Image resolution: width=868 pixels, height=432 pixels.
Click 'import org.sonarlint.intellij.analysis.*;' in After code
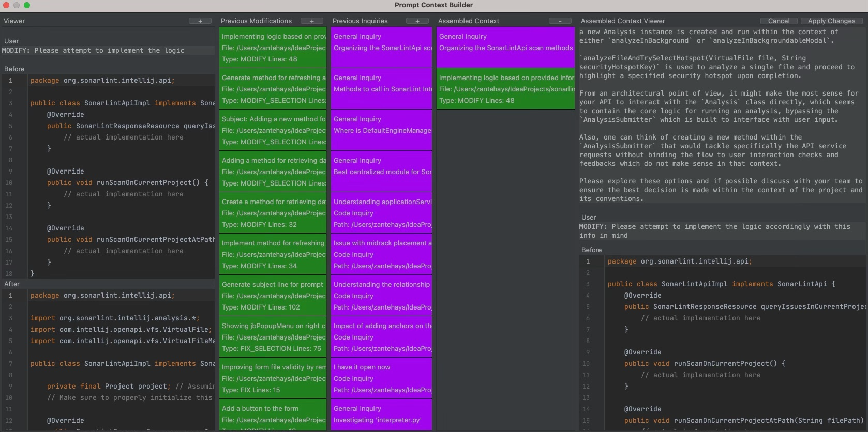(115, 318)
